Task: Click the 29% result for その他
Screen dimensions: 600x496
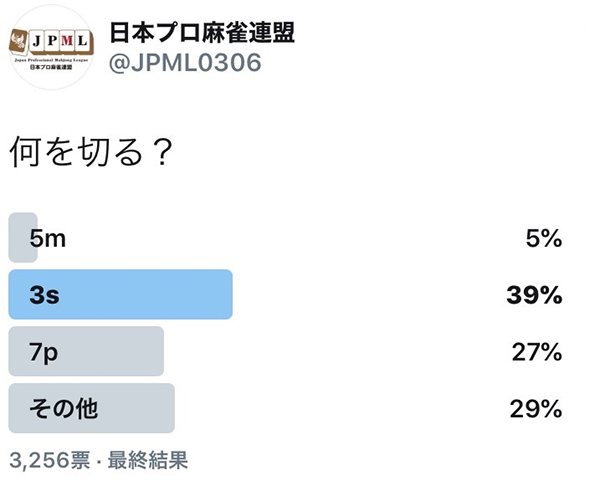Action: 536,409
